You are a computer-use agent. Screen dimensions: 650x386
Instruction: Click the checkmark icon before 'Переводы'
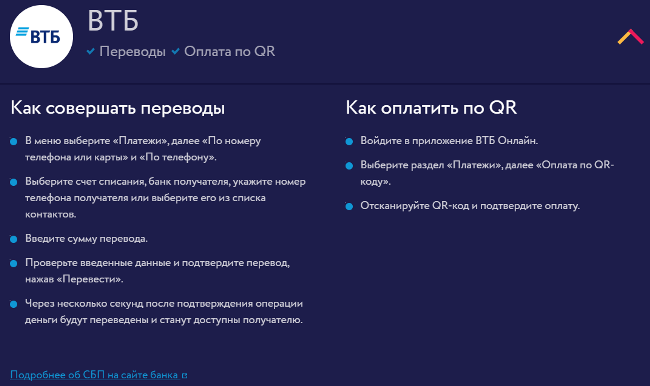(91, 51)
